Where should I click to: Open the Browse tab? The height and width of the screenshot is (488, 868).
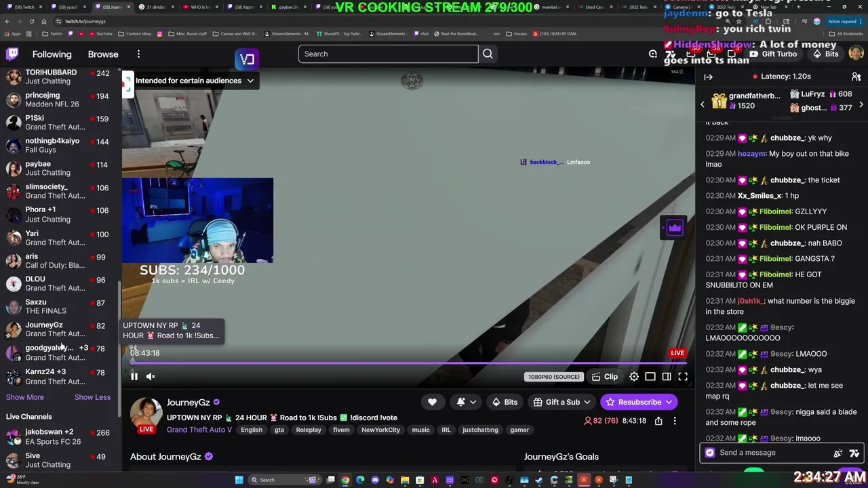pyautogui.click(x=103, y=54)
